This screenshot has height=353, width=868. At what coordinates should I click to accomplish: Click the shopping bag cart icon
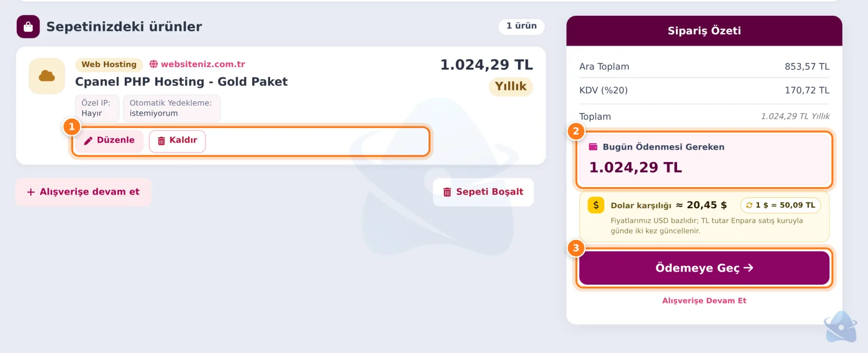(x=28, y=27)
